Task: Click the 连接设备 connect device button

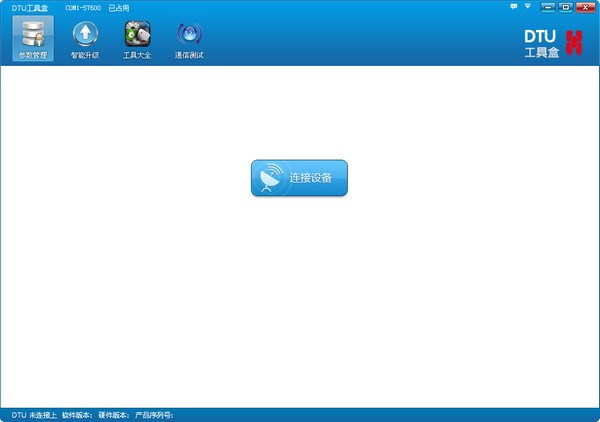Action: pyautogui.click(x=299, y=178)
